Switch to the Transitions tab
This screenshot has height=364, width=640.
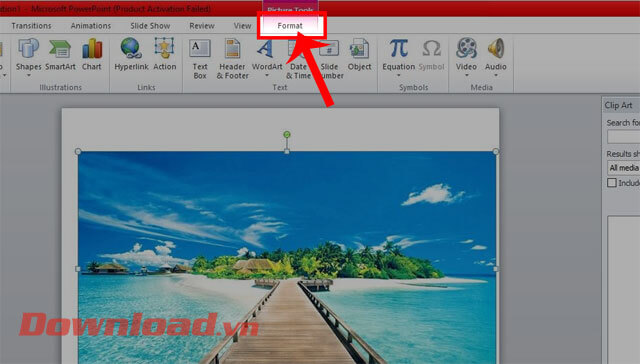tap(31, 26)
